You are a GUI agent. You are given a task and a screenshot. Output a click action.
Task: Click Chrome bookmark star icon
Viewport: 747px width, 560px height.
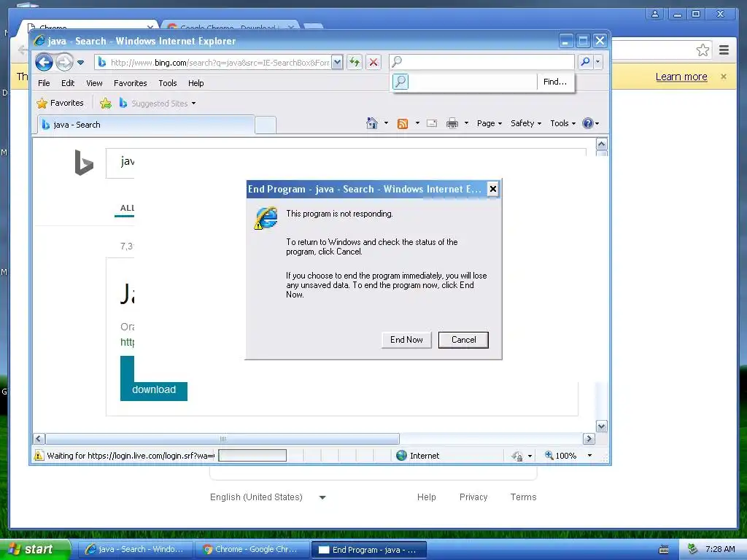[703, 50]
